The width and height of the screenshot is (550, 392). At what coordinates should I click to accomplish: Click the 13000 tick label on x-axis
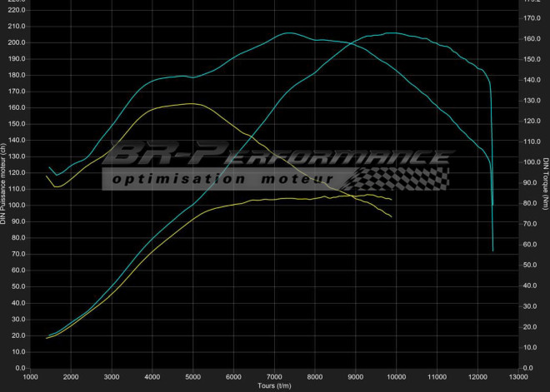coord(518,376)
